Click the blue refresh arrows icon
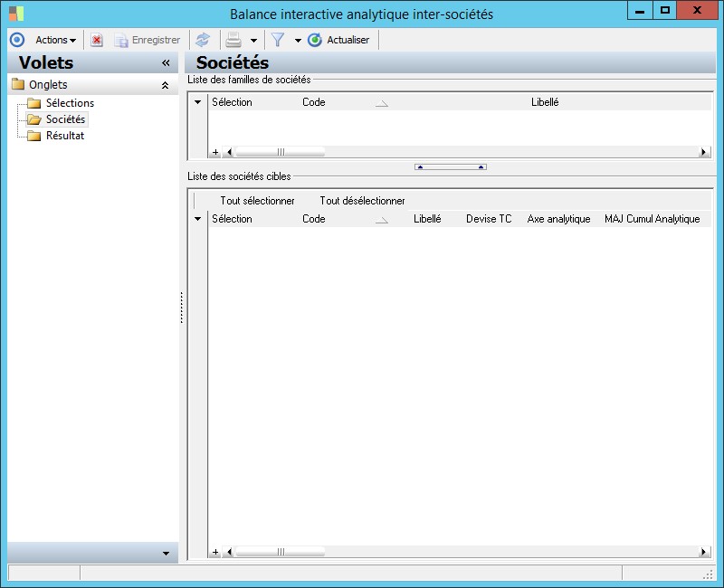This screenshot has width=724, height=588. point(203,40)
